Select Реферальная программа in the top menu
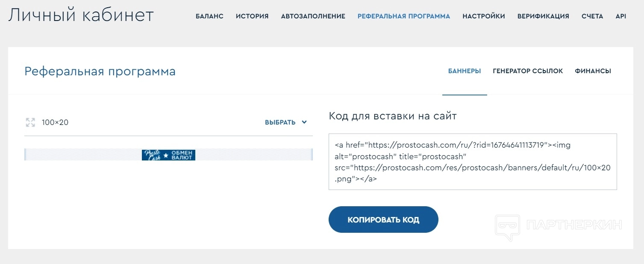This screenshot has height=264, width=644. (x=403, y=16)
